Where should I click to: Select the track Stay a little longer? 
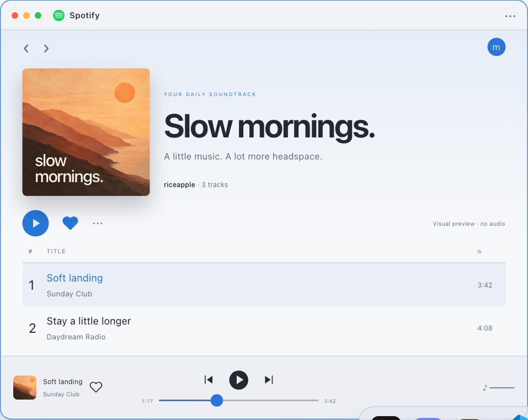coord(264,328)
